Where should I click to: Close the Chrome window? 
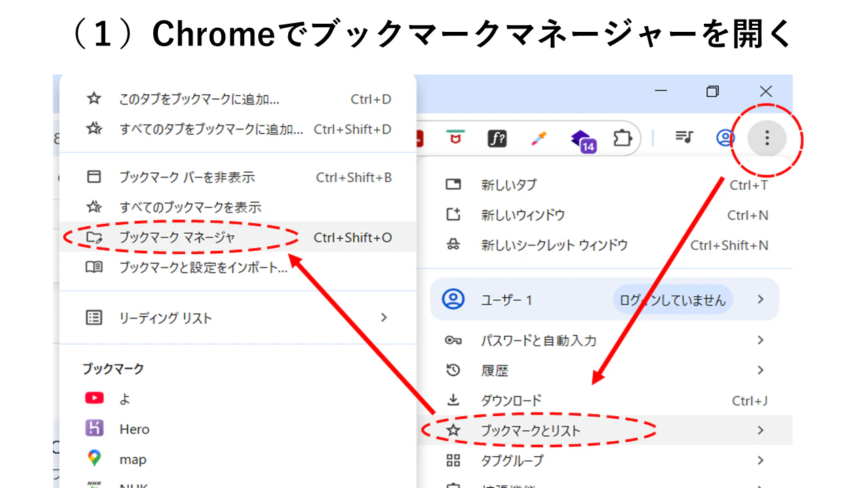coord(766,91)
